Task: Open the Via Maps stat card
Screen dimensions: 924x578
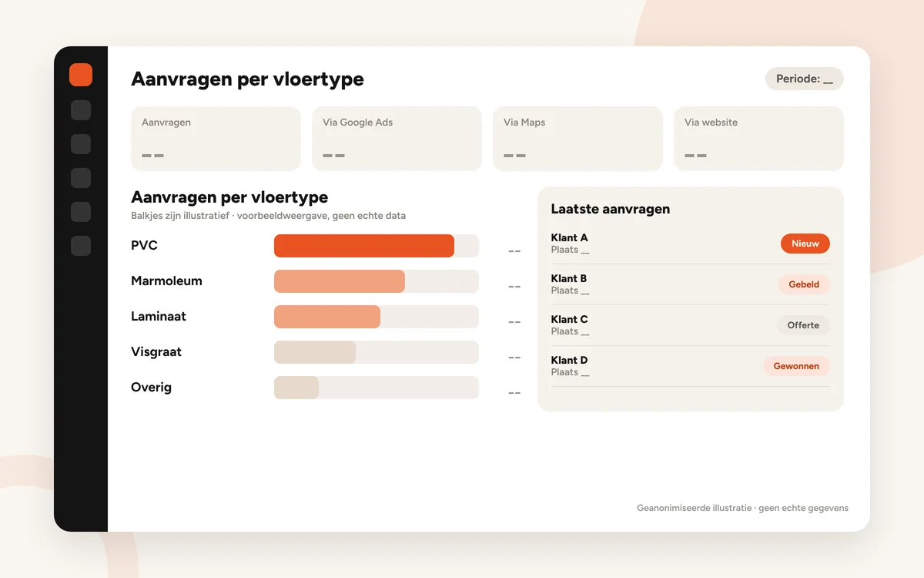Action: pos(577,139)
